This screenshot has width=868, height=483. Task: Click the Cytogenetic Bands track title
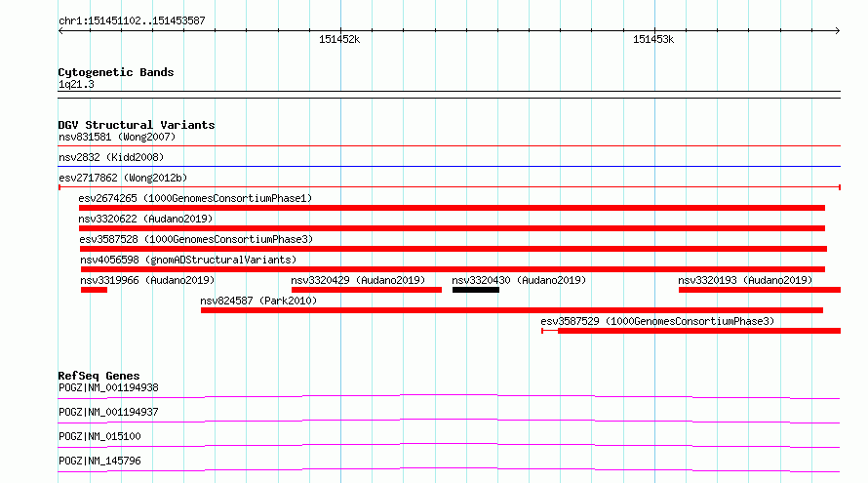click(x=116, y=72)
